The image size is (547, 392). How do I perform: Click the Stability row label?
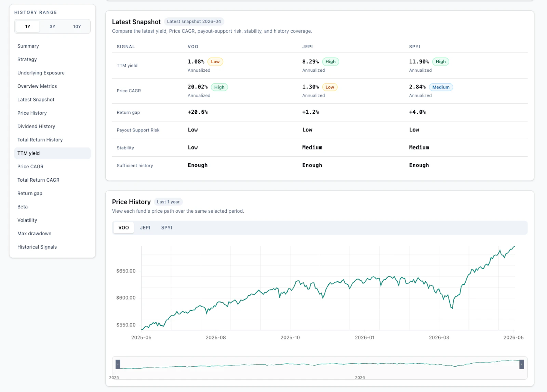[x=125, y=148]
